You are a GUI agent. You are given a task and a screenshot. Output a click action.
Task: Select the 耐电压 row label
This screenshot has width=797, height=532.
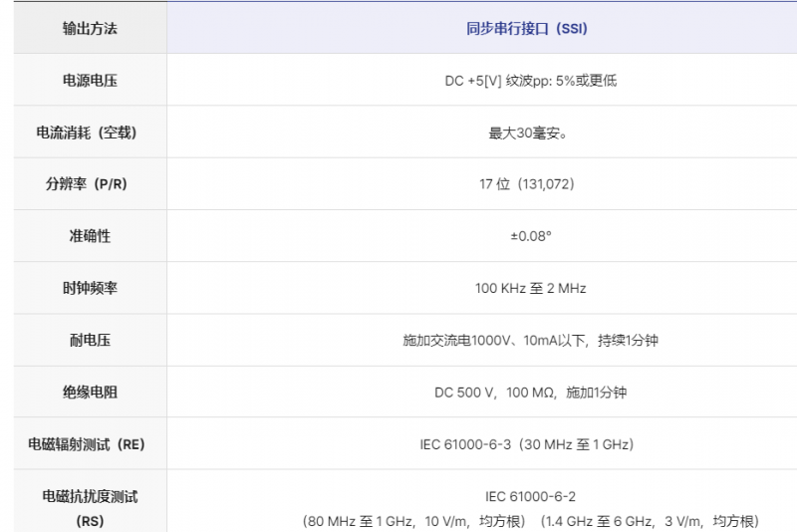click(x=90, y=340)
